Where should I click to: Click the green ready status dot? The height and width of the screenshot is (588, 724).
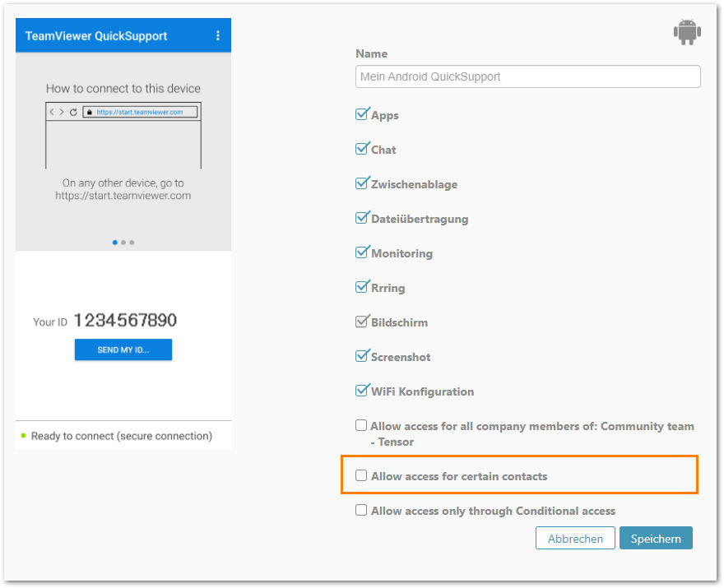pos(24,435)
